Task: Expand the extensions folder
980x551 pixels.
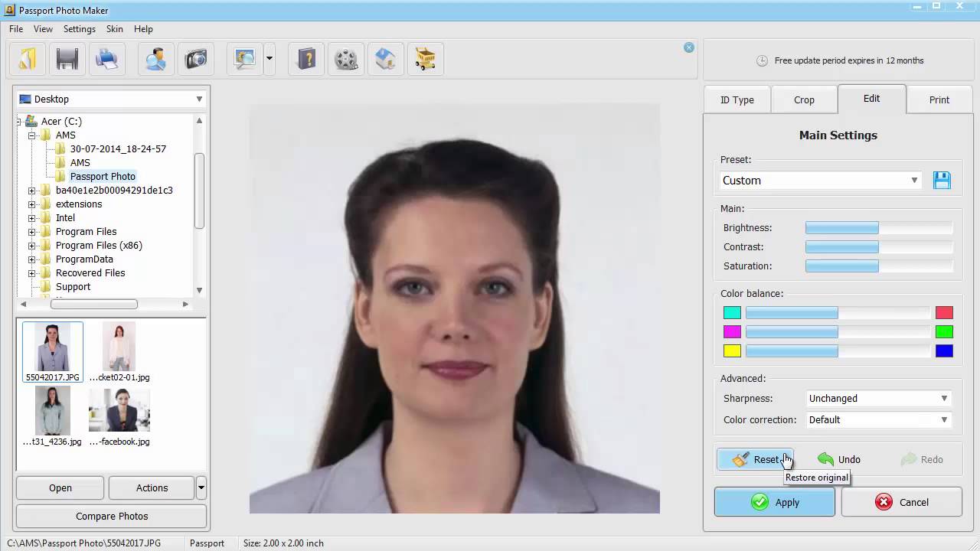Action: (32, 204)
